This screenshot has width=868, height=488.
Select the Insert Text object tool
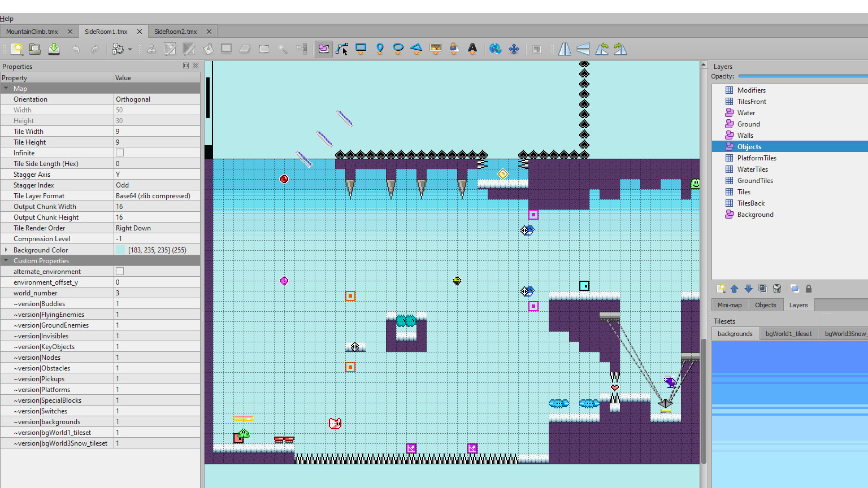[472, 49]
